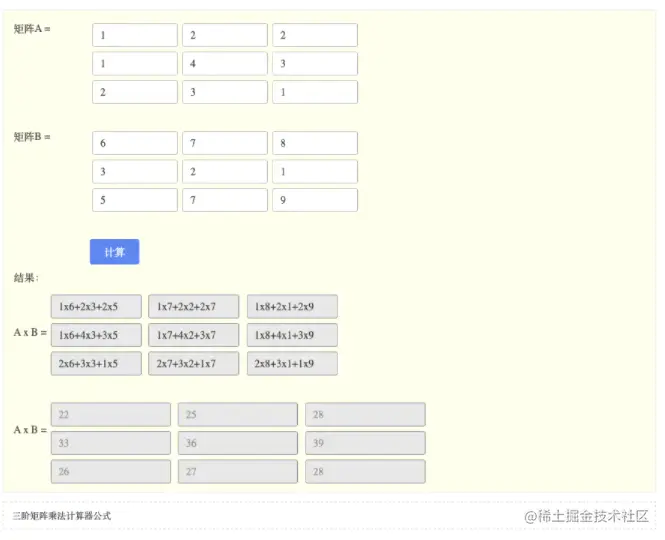Select formula box 1x8+2x1+2x9

[292, 306]
